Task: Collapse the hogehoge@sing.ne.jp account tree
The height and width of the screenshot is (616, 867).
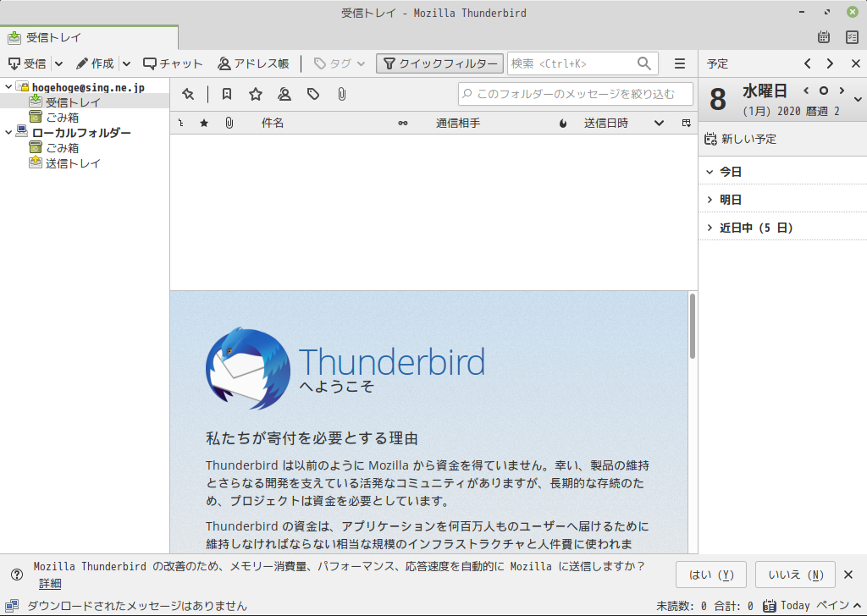Action: click(x=8, y=87)
